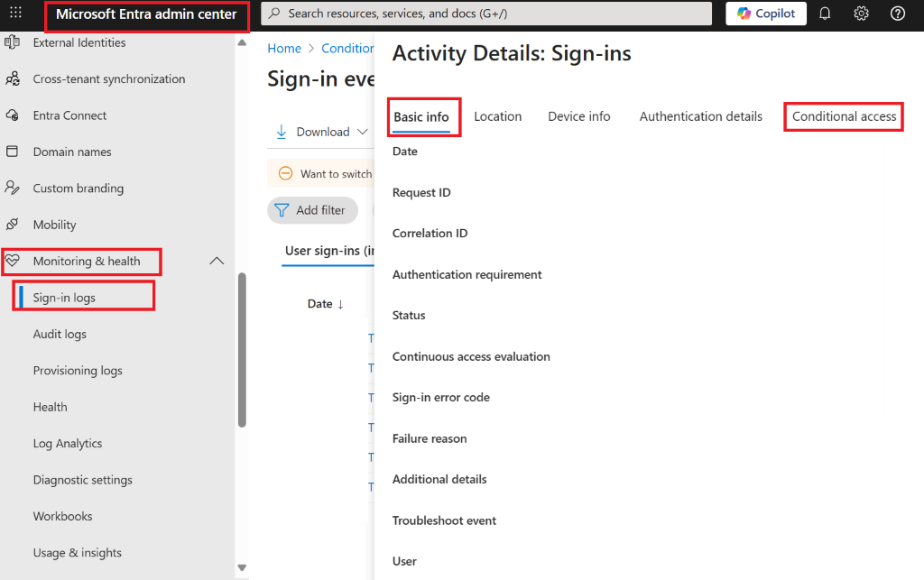Click the Entra Connect sidebar icon
This screenshot has width=924, height=580.
(12, 115)
